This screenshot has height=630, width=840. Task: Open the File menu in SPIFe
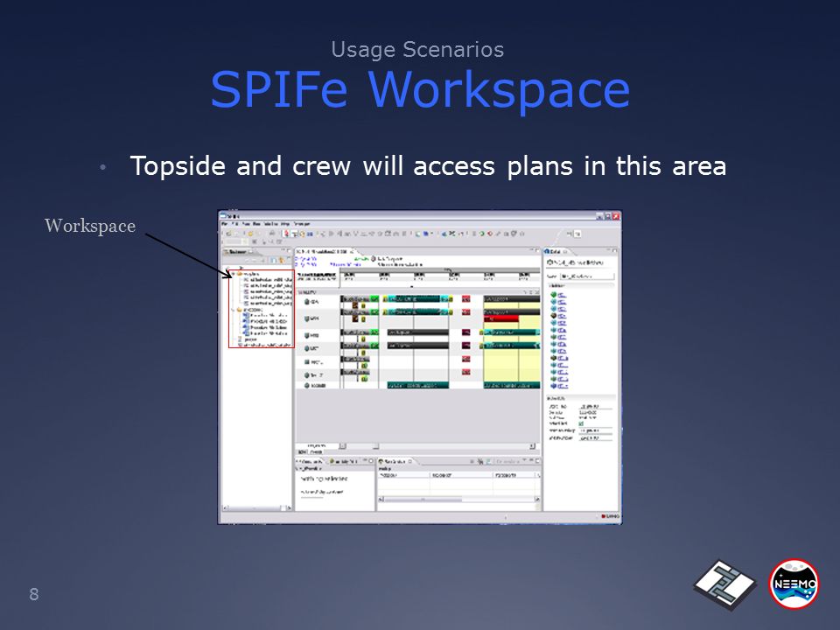pyautogui.click(x=225, y=223)
